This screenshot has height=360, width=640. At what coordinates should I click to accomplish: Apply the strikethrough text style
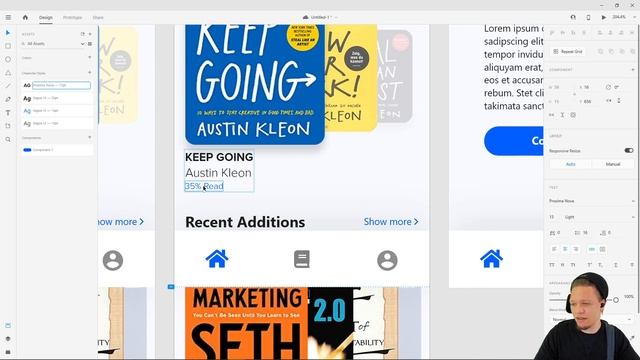click(631, 265)
